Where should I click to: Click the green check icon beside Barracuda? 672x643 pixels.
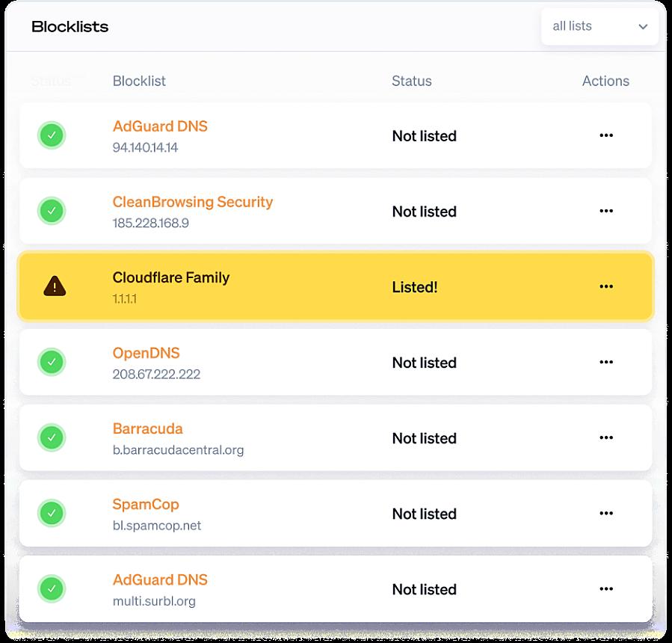coord(52,437)
